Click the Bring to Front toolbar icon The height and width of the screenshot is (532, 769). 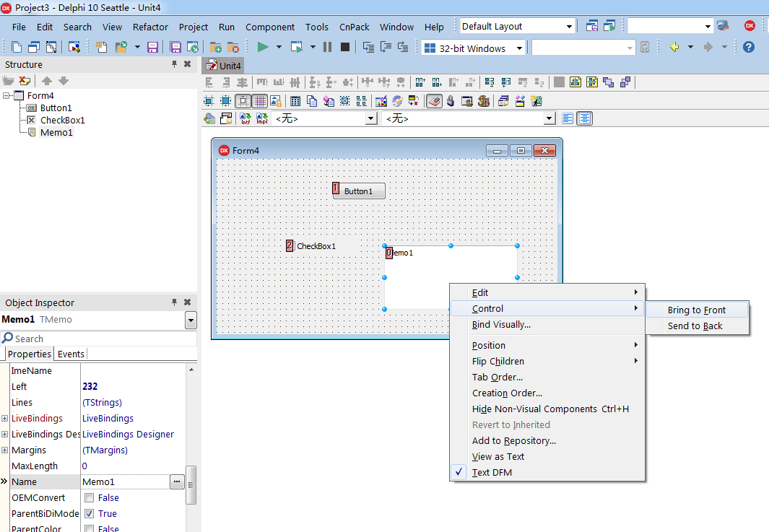pos(608,82)
